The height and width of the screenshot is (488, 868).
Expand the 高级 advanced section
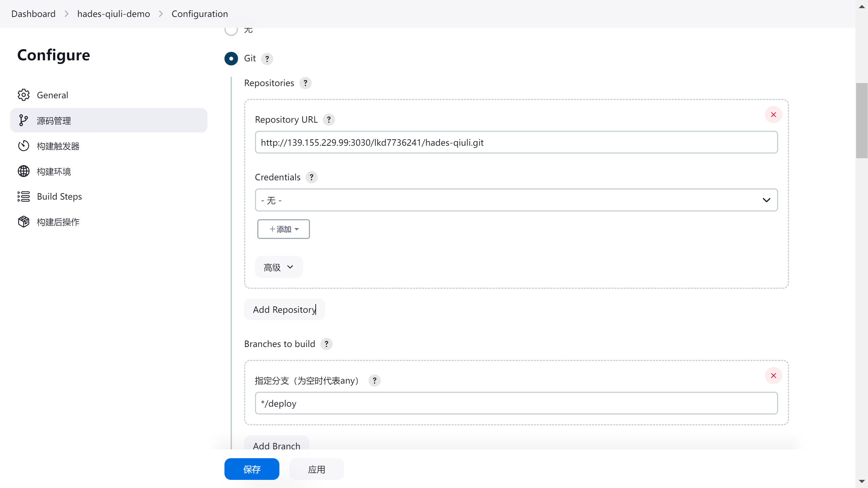tap(279, 267)
